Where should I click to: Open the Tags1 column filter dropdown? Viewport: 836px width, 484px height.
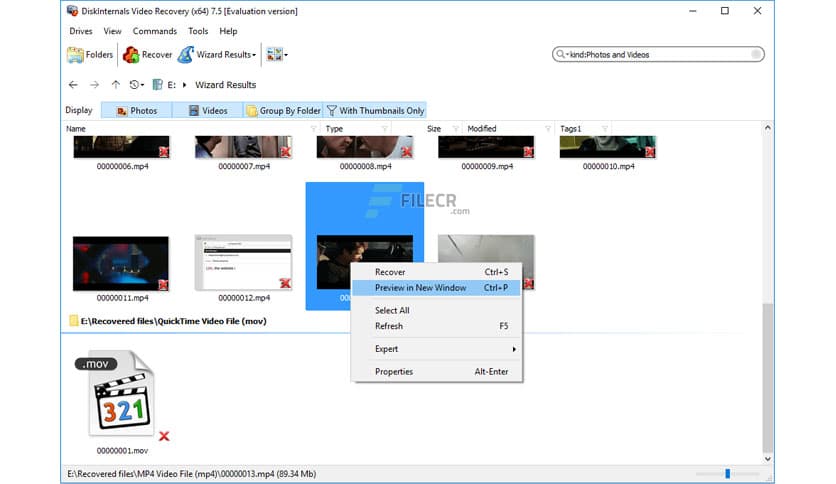(x=605, y=128)
